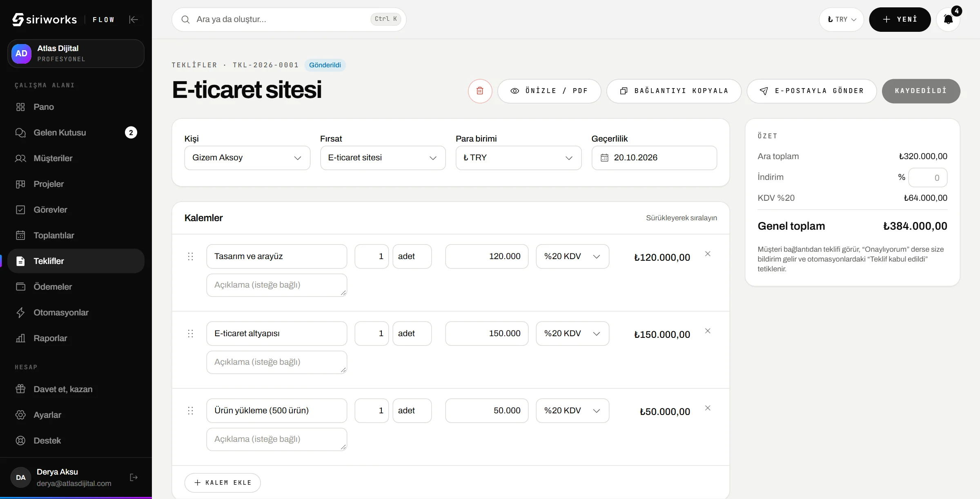Click the red trash delete icon
980x499 pixels.
(x=480, y=91)
